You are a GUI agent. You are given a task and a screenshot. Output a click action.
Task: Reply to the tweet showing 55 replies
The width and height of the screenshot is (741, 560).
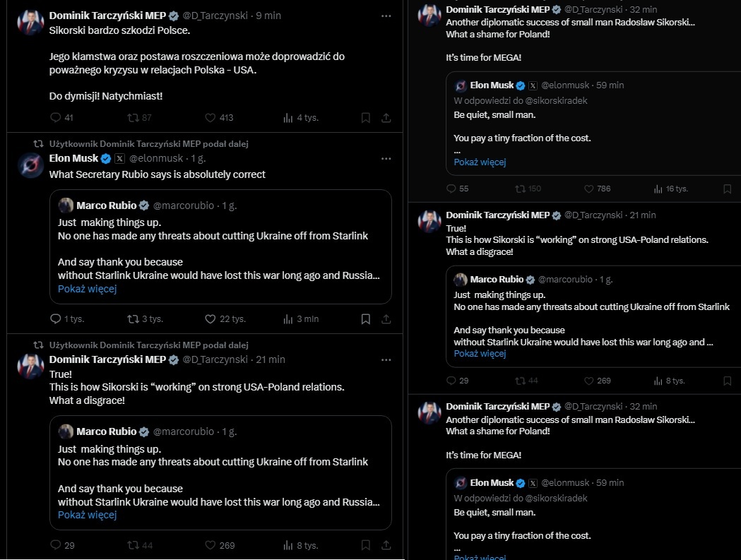tap(453, 189)
